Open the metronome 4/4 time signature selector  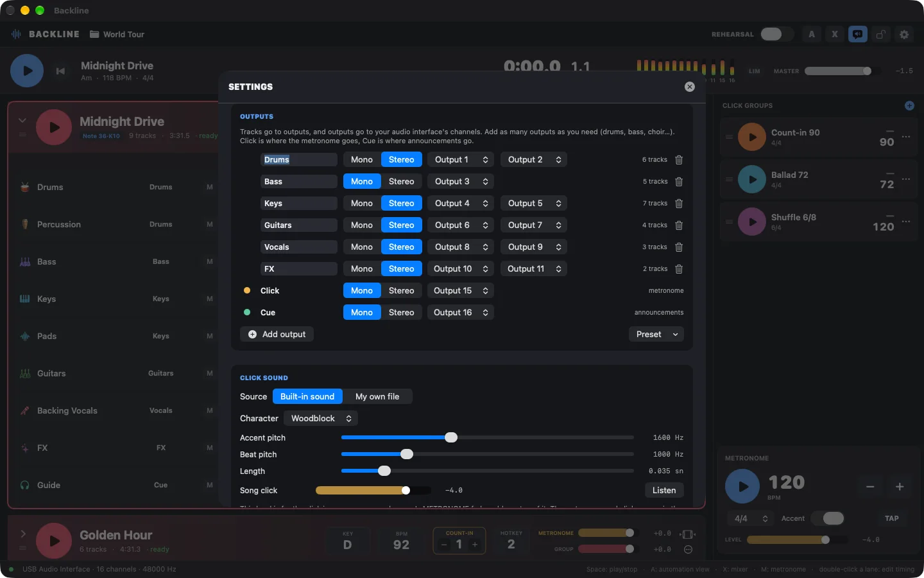pyautogui.click(x=751, y=518)
